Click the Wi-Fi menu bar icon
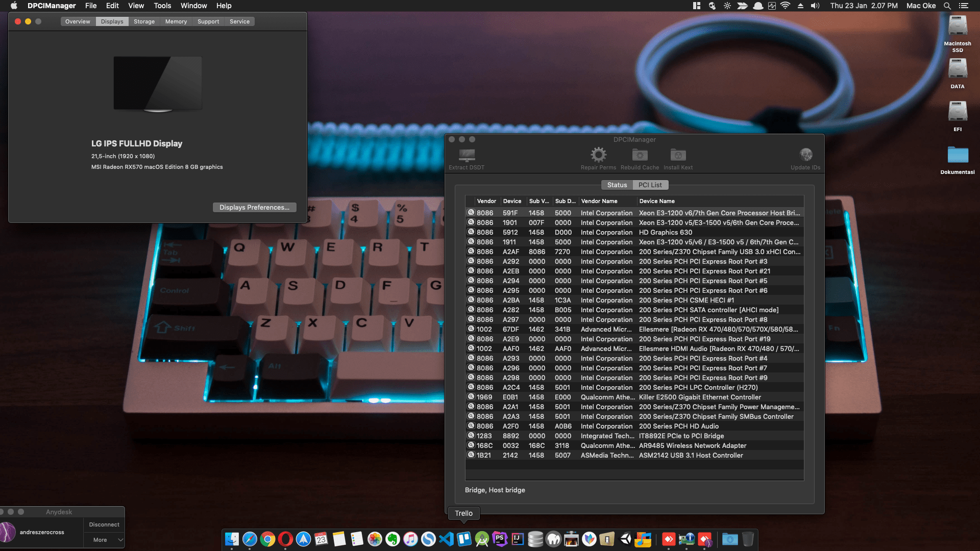 (x=785, y=6)
